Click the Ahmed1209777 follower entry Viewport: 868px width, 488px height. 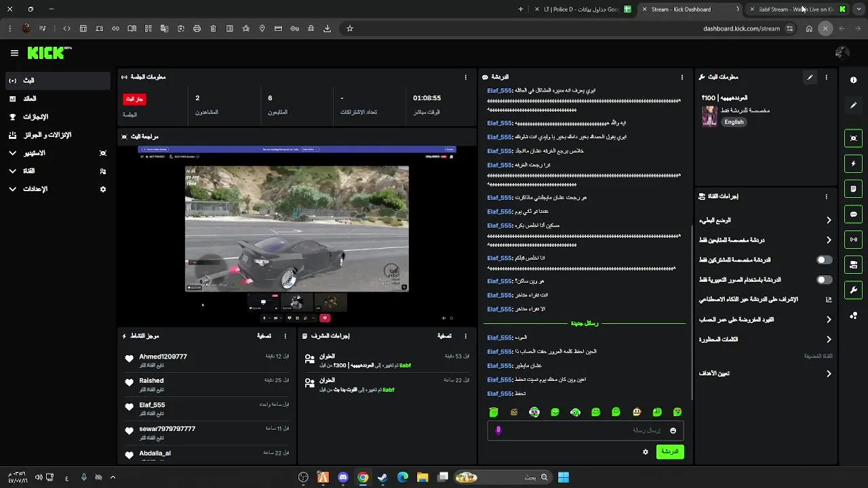click(207, 360)
